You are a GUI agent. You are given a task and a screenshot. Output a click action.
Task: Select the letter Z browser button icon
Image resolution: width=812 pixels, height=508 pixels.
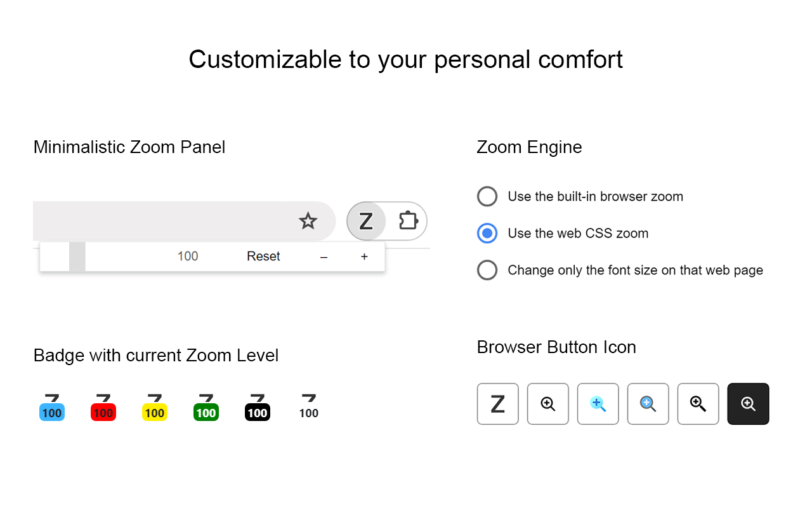tap(498, 404)
